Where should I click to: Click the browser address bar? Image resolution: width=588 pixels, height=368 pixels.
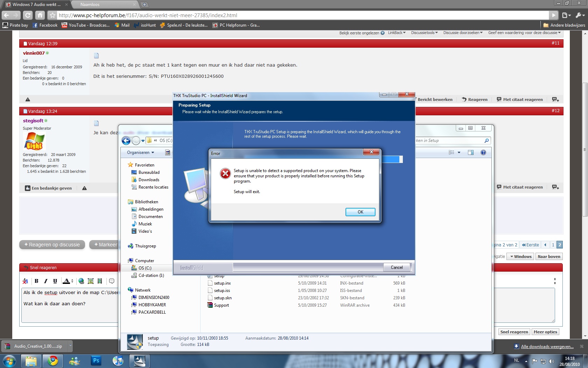click(303, 15)
